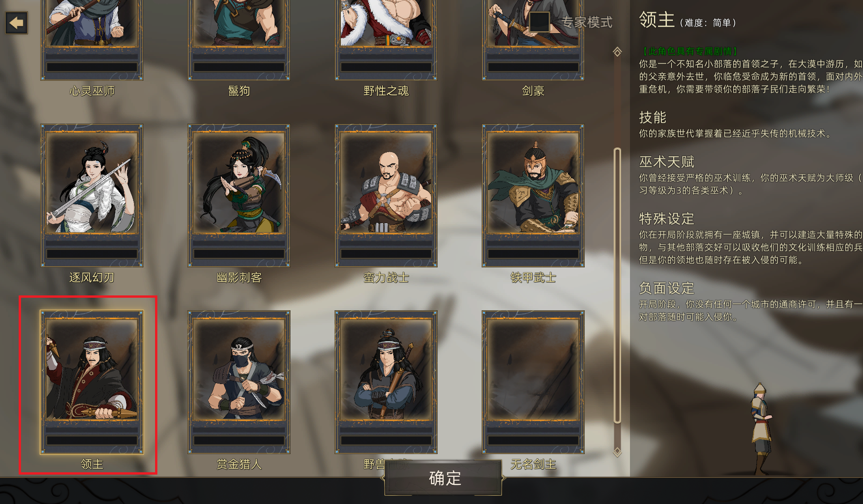The image size is (863, 504).
Task: Click the scroll-up diamond arrow
Action: (x=617, y=52)
